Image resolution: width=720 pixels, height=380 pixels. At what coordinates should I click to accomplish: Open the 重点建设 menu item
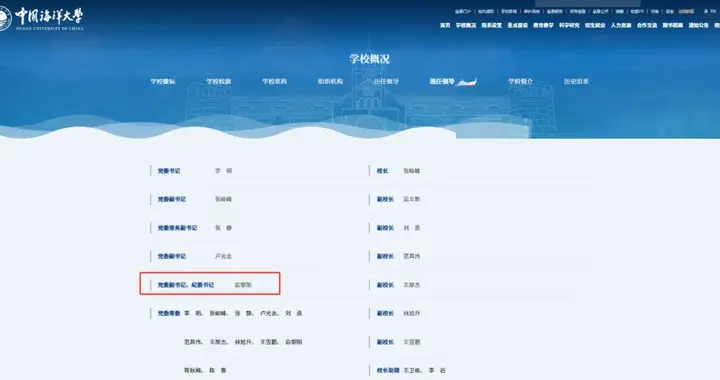tap(518, 25)
